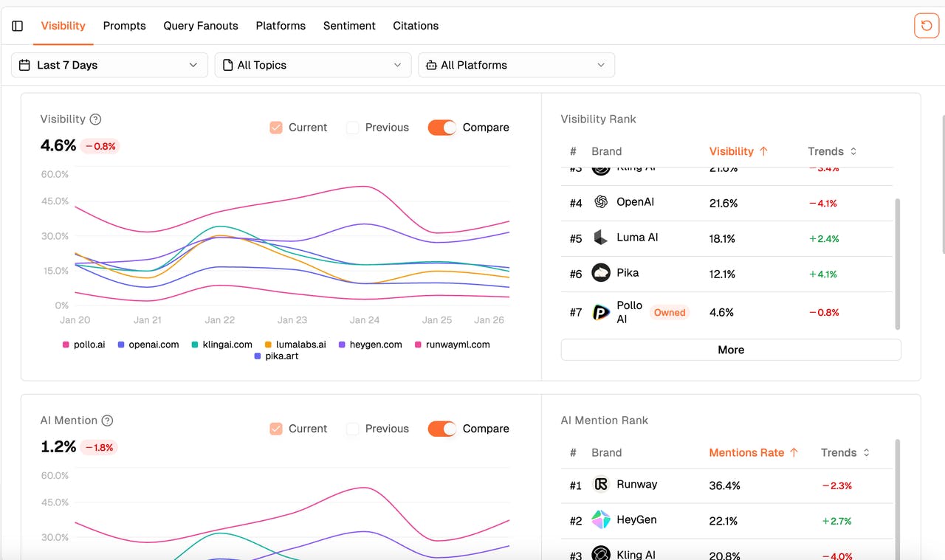Image resolution: width=945 pixels, height=560 pixels.
Task: Click the klingai.com legend color swatch
Action: (195, 345)
